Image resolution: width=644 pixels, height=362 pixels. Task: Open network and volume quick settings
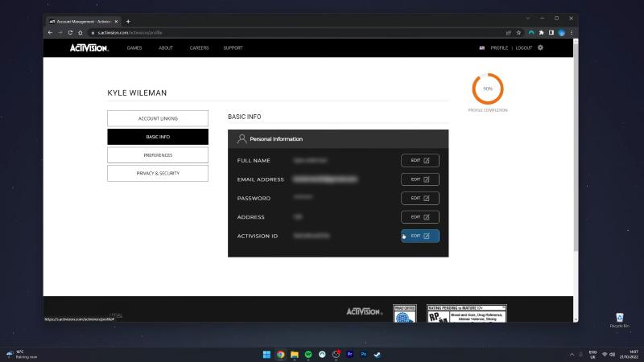click(609, 354)
